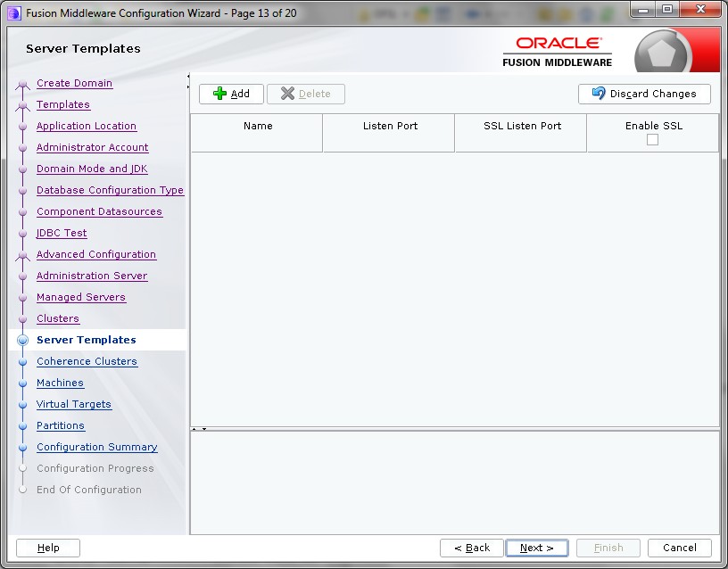Click the green plus Add icon
The image size is (728, 569).
coord(219,94)
